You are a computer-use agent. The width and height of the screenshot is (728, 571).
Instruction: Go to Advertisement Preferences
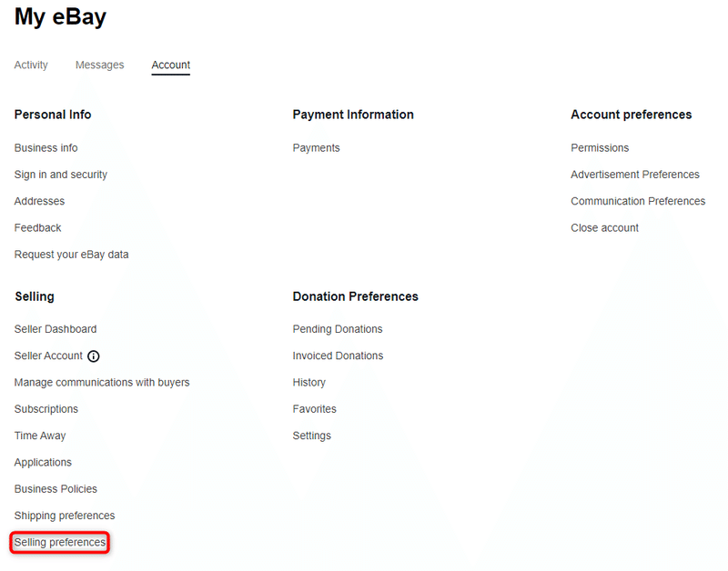tap(635, 175)
